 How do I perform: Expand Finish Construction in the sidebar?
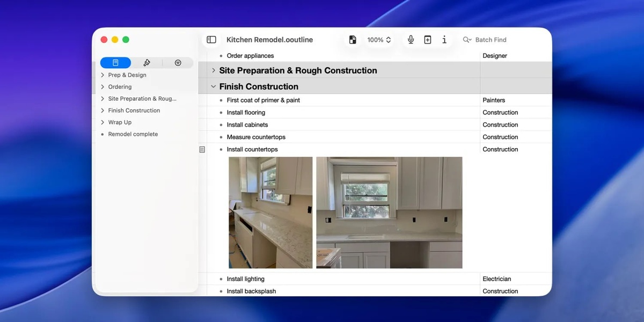point(103,111)
